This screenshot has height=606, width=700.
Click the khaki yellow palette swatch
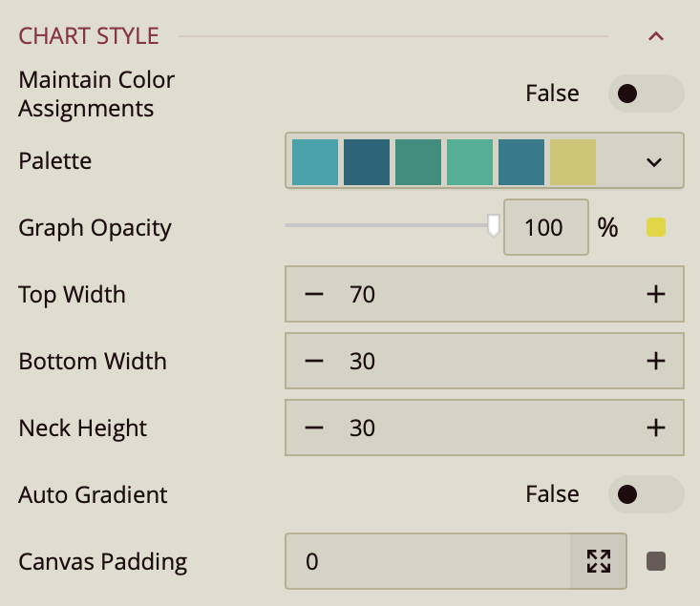pyautogui.click(x=573, y=161)
